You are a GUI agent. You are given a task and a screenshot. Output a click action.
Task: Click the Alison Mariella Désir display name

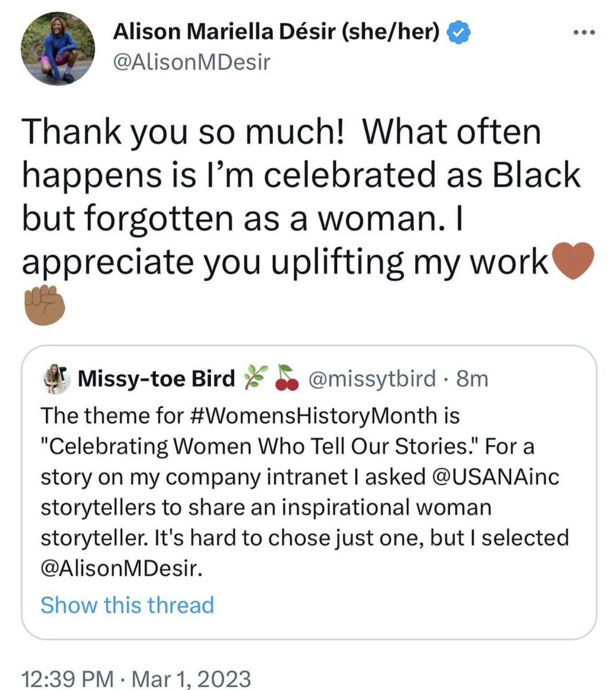tap(276, 32)
